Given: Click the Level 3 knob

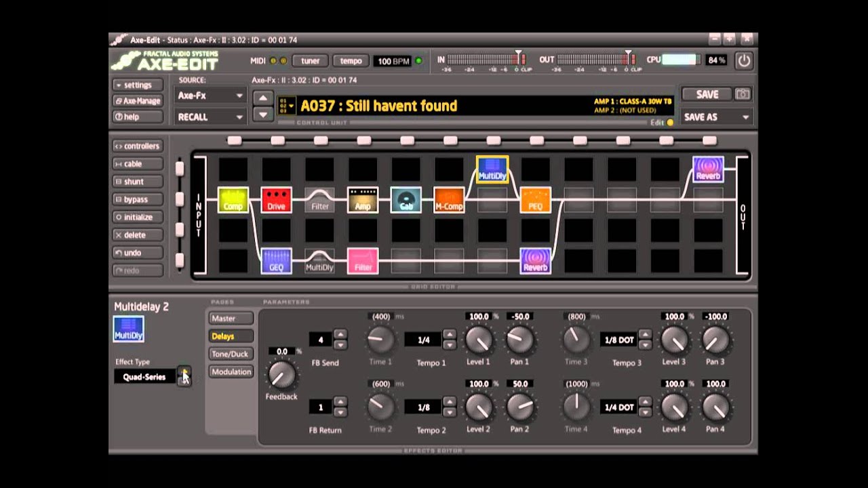Looking at the screenshot, I should (x=674, y=340).
